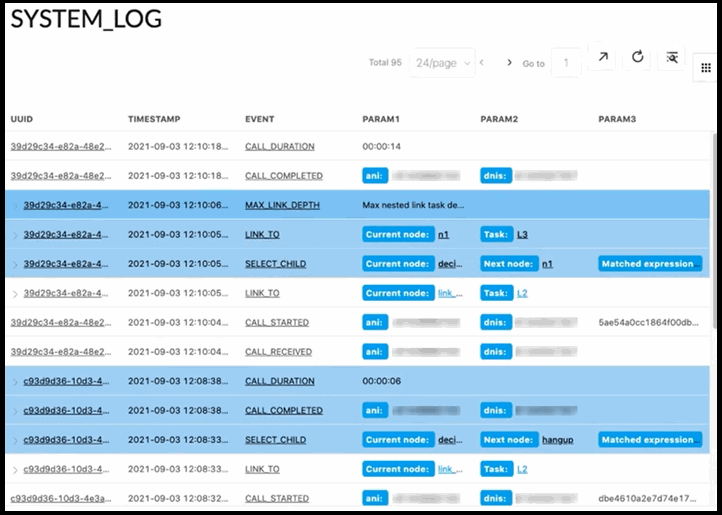
Task: Click the 00:00:14 duration value
Action: point(381,146)
